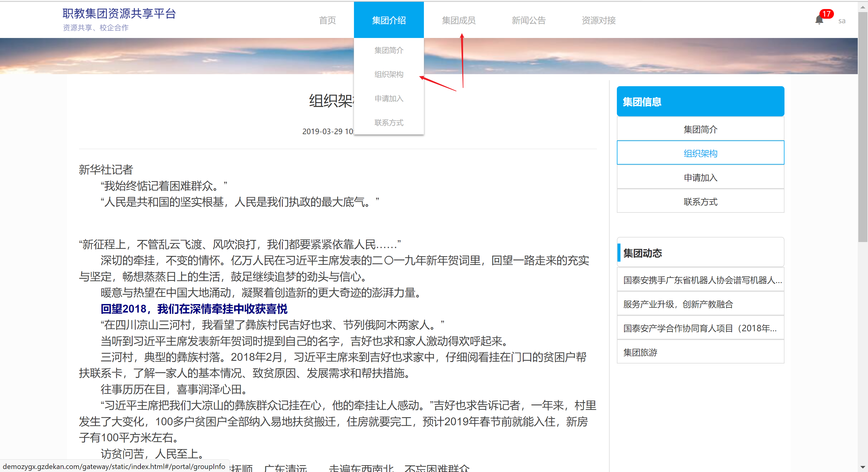Image resolution: width=868 pixels, height=472 pixels.
Task: Open the 集团旅游 news link
Action: tap(640, 352)
